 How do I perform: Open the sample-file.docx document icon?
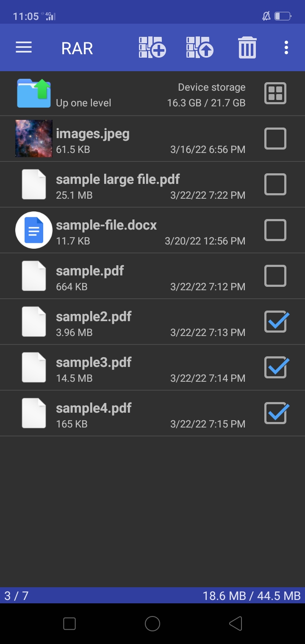coord(33,230)
